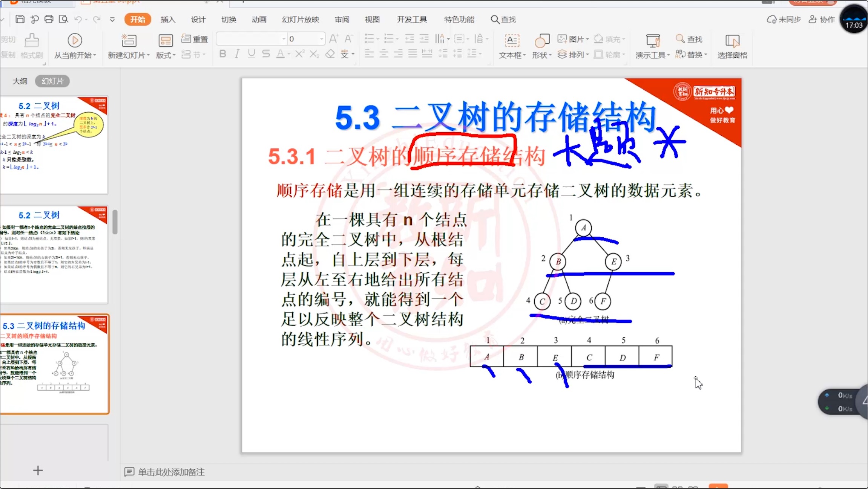Toggle Underline formatting

(x=252, y=54)
